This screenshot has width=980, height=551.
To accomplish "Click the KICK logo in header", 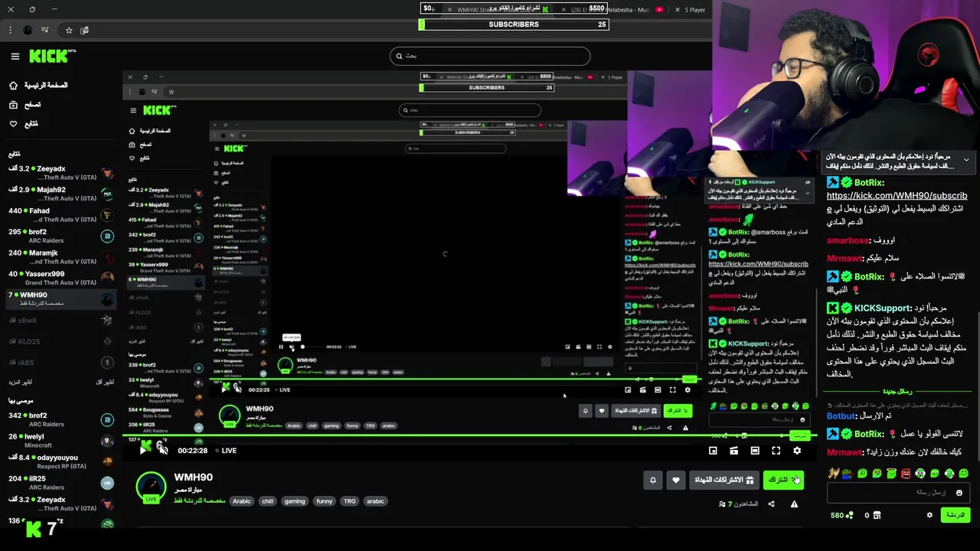I will coord(52,56).
